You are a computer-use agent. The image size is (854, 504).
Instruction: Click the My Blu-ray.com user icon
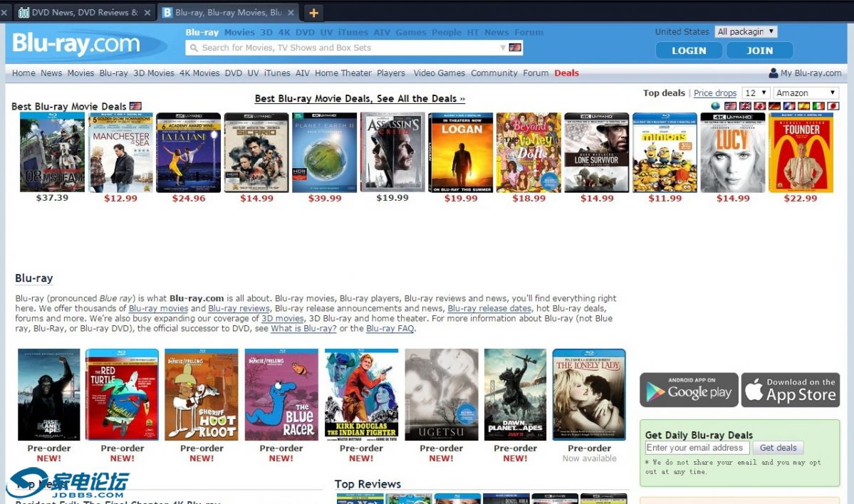point(774,73)
